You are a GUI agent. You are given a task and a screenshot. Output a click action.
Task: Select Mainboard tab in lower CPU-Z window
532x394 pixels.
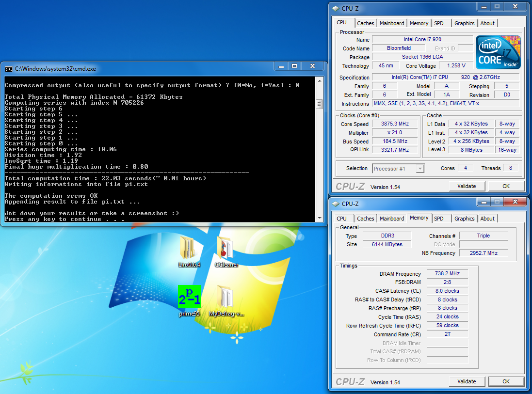coord(392,219)
